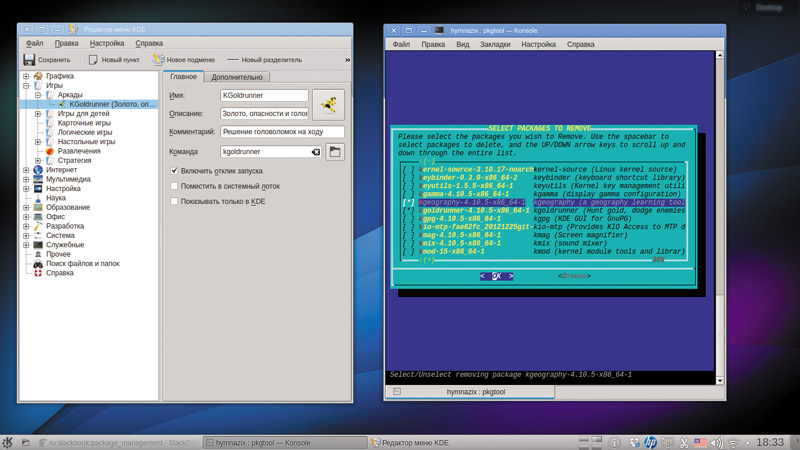This screenshot has width=800, height=450.
Task: Open Файл menu in menu editor
Action: pos(35,43)
